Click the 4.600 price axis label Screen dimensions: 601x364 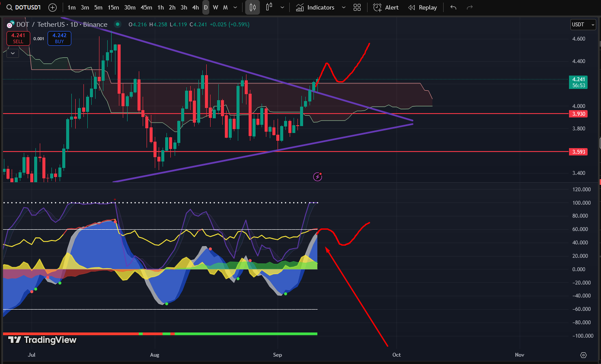[578, 39]
